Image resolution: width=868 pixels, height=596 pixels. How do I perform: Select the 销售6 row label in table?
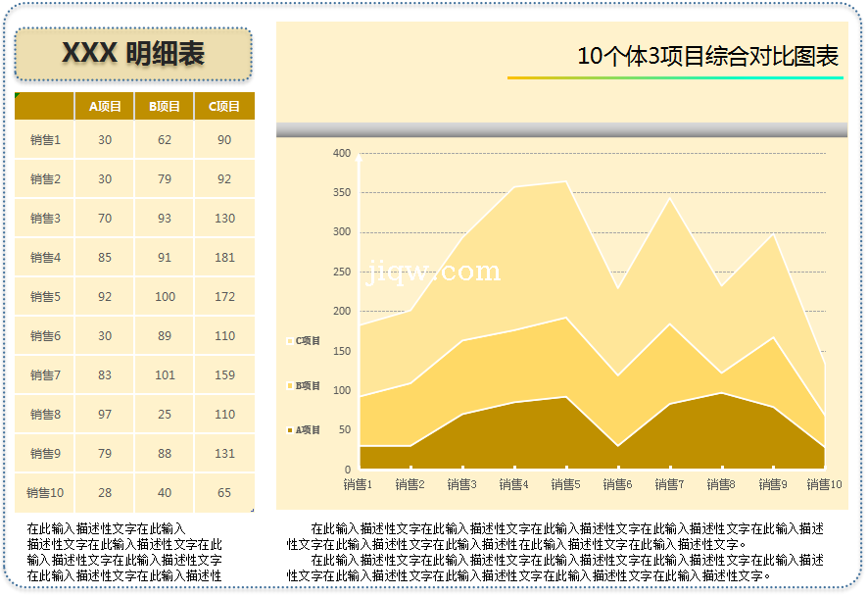[45, 336]
